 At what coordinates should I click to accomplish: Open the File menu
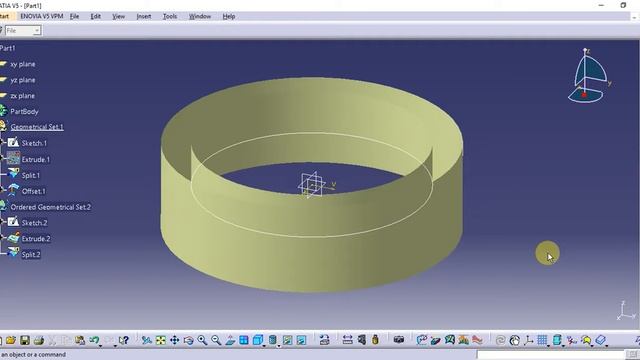(74, 16)
